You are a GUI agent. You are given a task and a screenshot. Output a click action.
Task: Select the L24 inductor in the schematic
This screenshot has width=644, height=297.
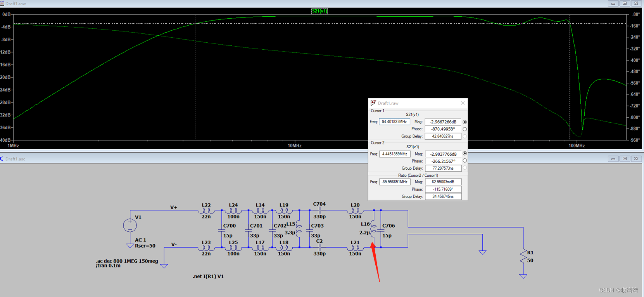233,211
